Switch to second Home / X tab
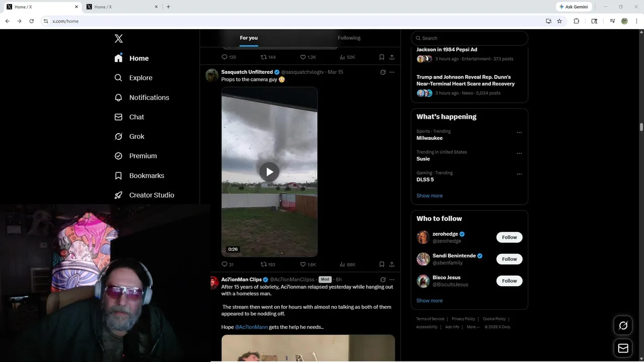 pyautogui.click(x=122, y=7)
